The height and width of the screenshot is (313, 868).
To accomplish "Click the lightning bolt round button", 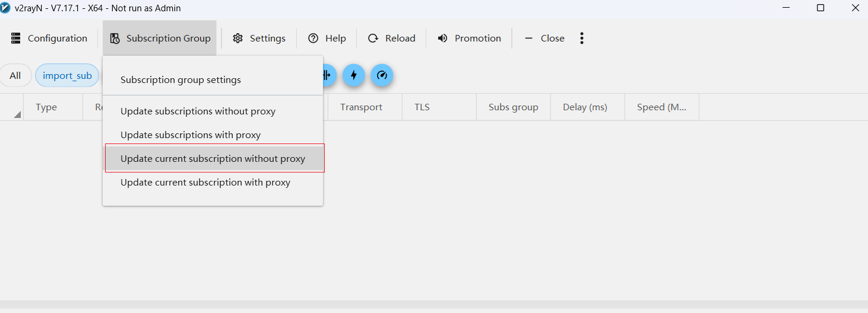I will [x=354, y=75].
